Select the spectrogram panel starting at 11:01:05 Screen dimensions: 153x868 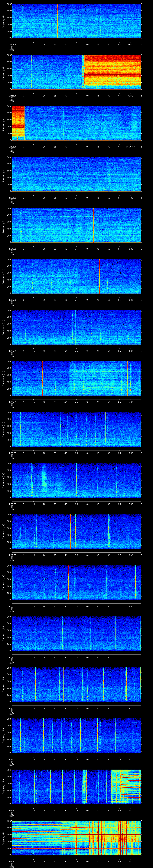point(76,225)
